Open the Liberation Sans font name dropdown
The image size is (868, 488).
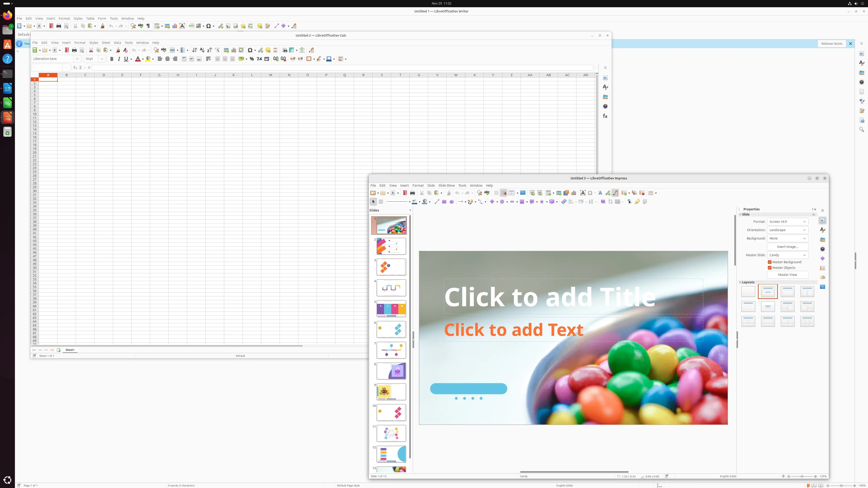point(77,59)
